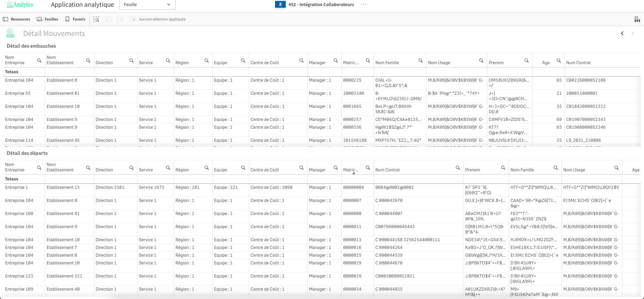Search the Centre de Coût column in départs

pos(301,168)
